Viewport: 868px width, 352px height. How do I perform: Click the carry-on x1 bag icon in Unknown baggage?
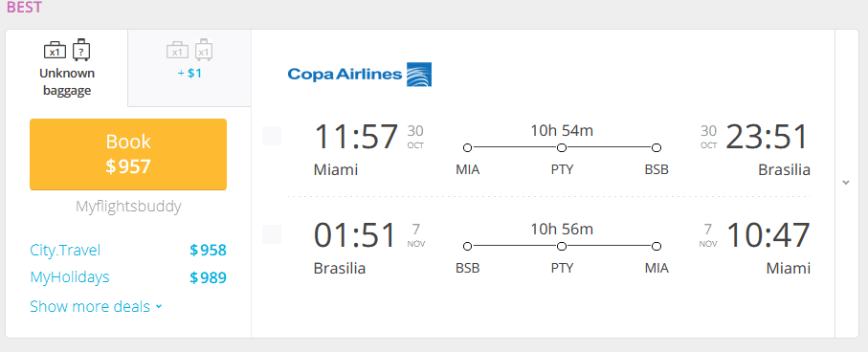coord(55,51)
